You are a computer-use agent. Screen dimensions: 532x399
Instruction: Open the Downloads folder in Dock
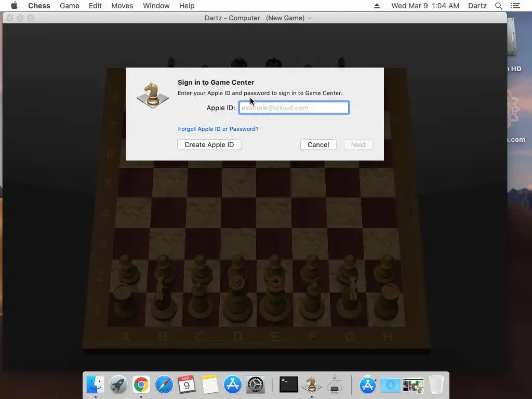391,384
